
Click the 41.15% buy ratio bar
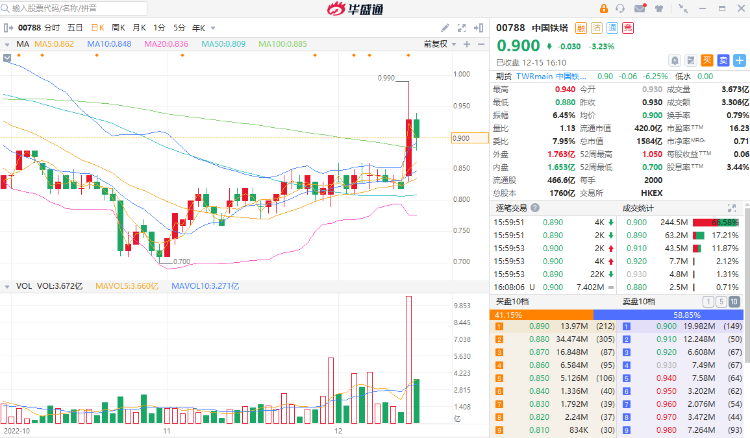point(541,315)
